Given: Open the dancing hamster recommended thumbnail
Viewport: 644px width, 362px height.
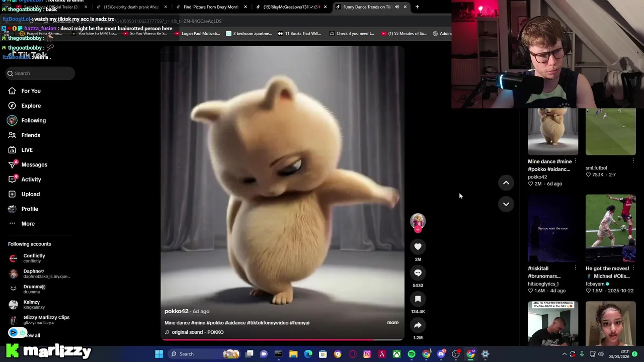Looking at the screenshot, I should click(553, 131).
